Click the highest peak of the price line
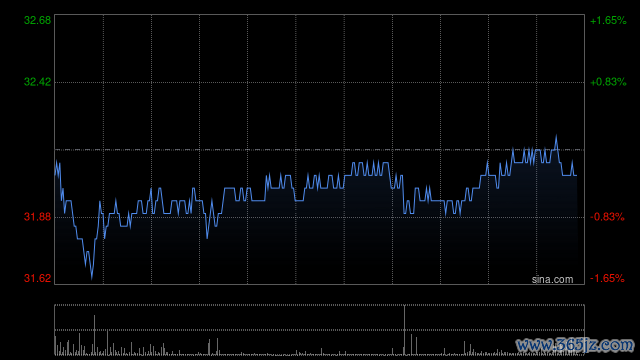 [x=556, y=136]
